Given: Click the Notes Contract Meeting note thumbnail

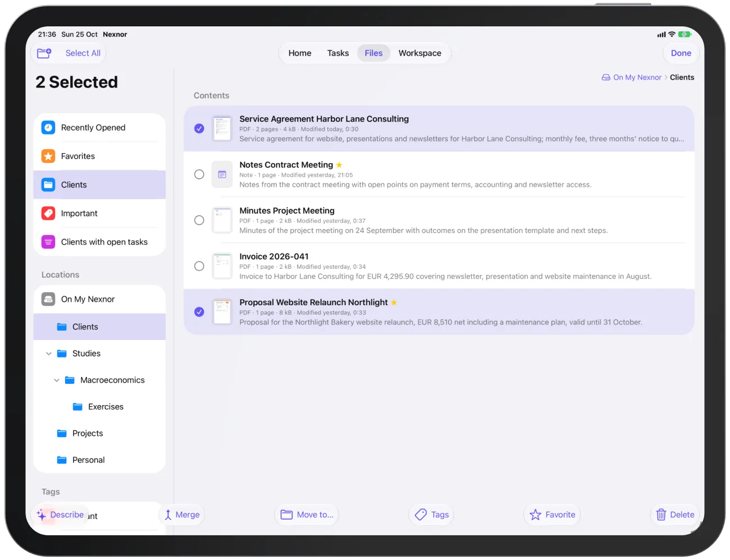Looking at the screenshot, I should click(x=222, y=175).
